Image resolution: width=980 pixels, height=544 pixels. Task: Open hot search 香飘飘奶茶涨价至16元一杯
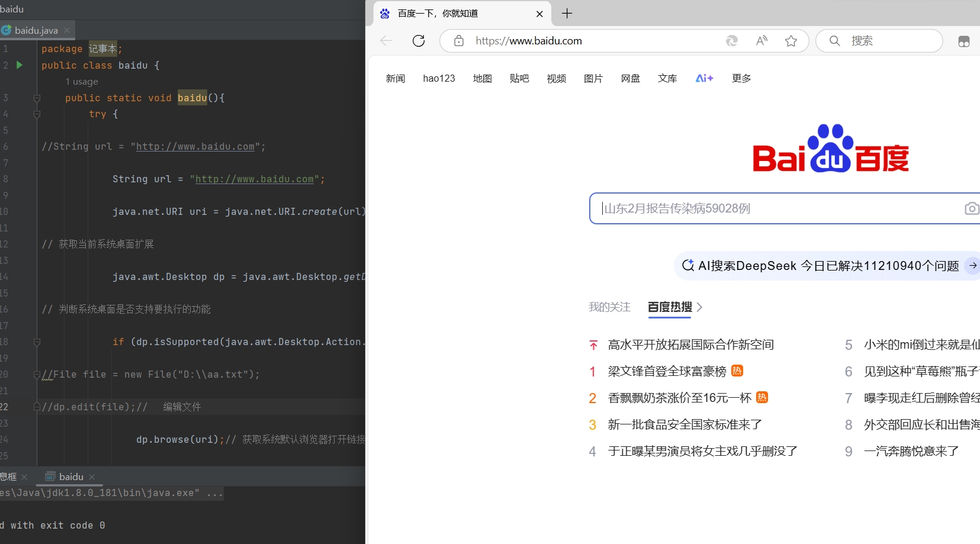point(680,398)
